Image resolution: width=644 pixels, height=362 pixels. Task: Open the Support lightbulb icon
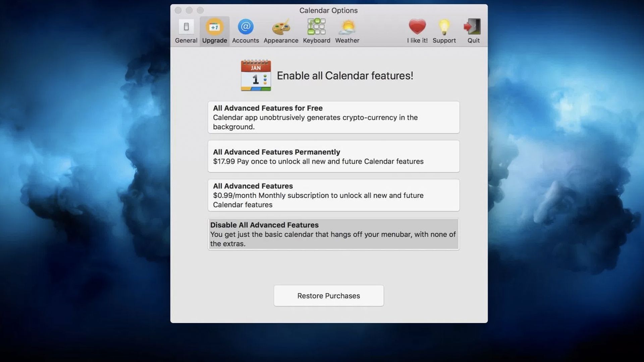[x=444, y=27]
